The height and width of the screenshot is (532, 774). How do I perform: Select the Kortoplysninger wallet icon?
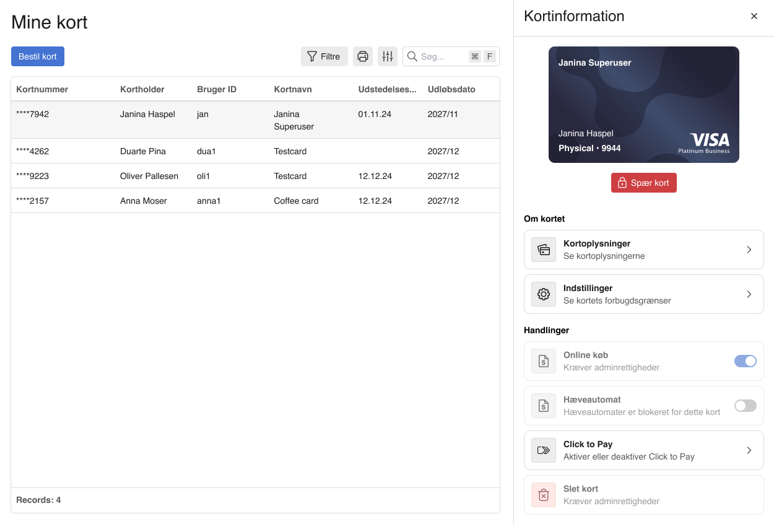[543, 250]
